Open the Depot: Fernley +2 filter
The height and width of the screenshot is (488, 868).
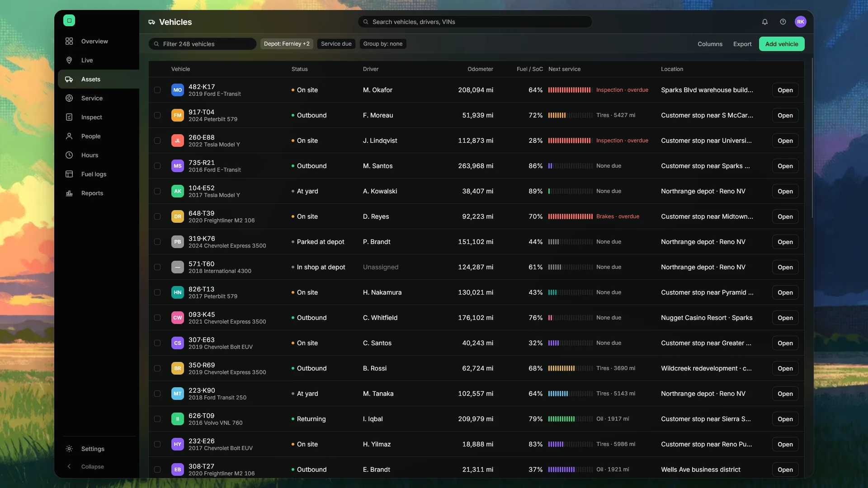click(287, 44)
